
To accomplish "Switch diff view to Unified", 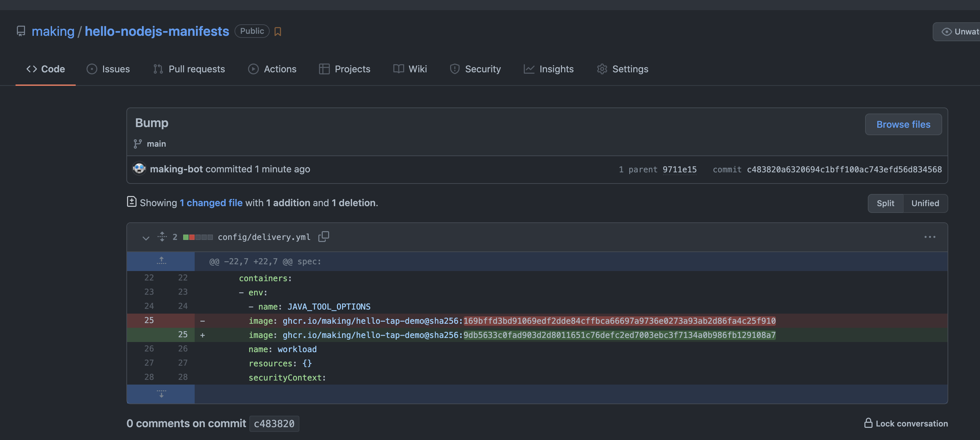I will point(925,203).
